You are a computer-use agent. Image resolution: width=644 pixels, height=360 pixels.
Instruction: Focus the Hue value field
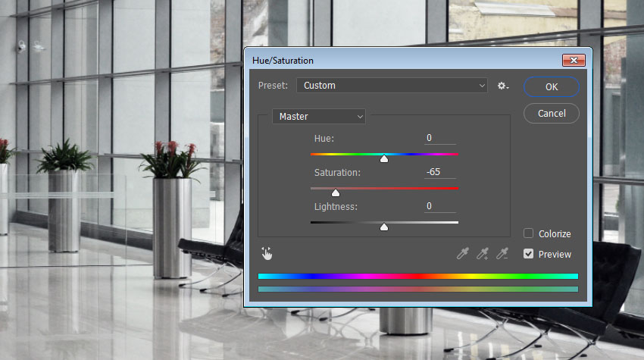click(x=439, y=138)
